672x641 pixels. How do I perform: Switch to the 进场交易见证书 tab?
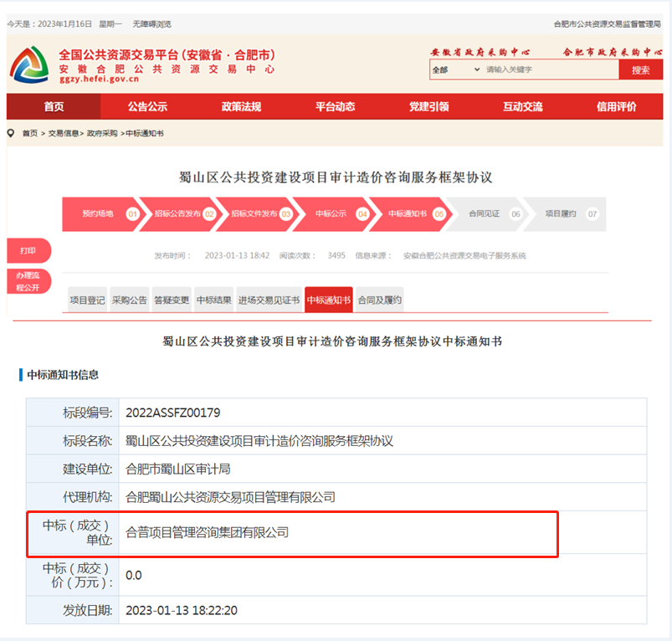pyautogui.click(x=269, y=300)
